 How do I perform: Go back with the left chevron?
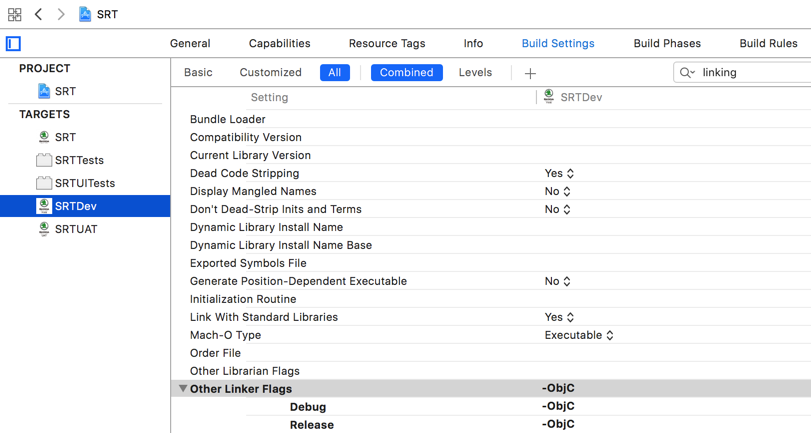(x=38, y=14)
